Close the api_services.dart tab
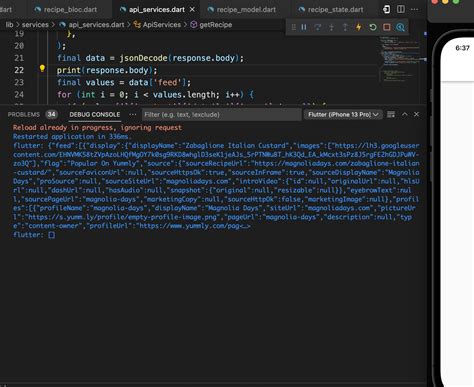Screen dimensions: 474x387 [x=192, y=10]
